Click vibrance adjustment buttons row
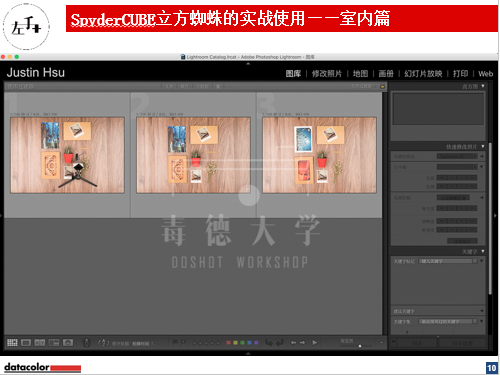 (457, 230)
